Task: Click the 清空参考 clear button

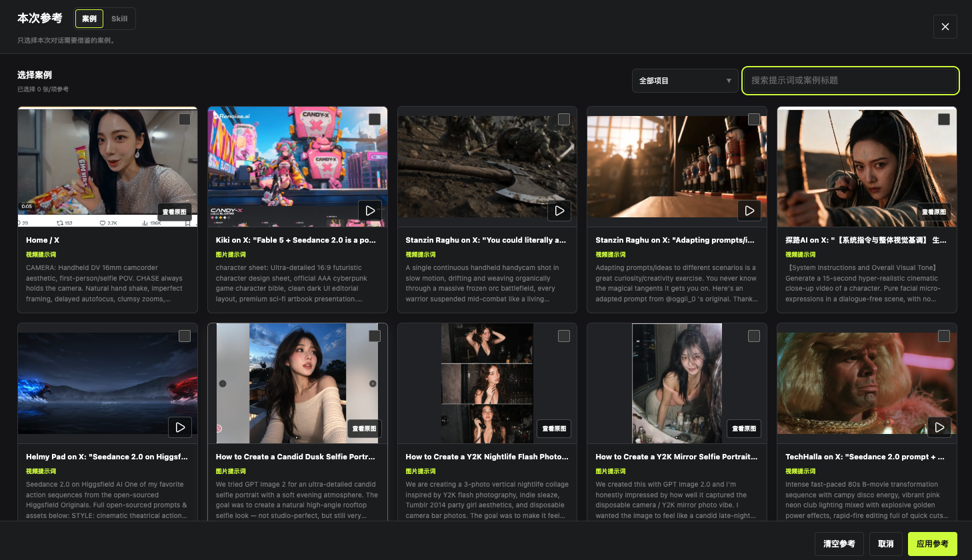Action: pos(839,544)
